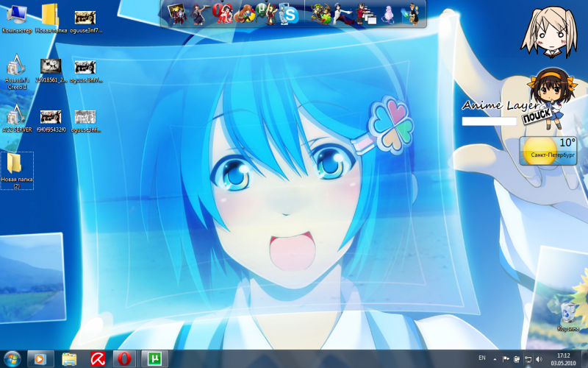
Task: Select the 25918561_2 image file
Action: pos(51,71)
